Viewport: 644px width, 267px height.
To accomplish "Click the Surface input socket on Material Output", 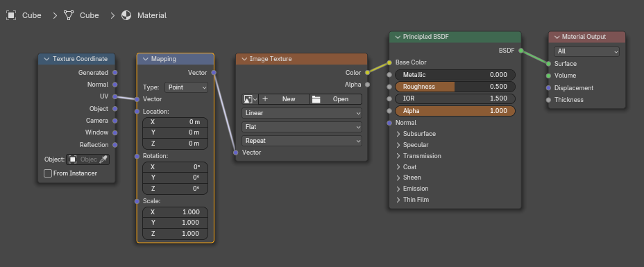I will click(548, 64).
